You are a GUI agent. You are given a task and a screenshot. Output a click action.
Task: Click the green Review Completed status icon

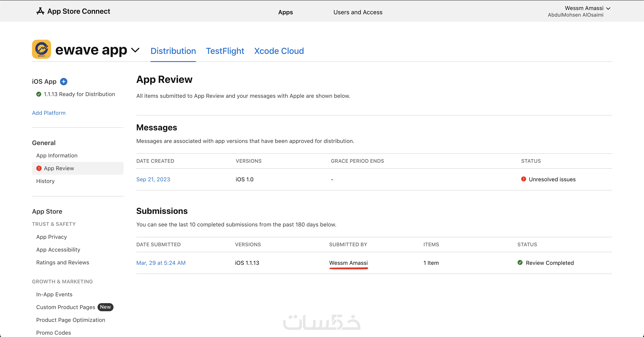coord(520,262)
